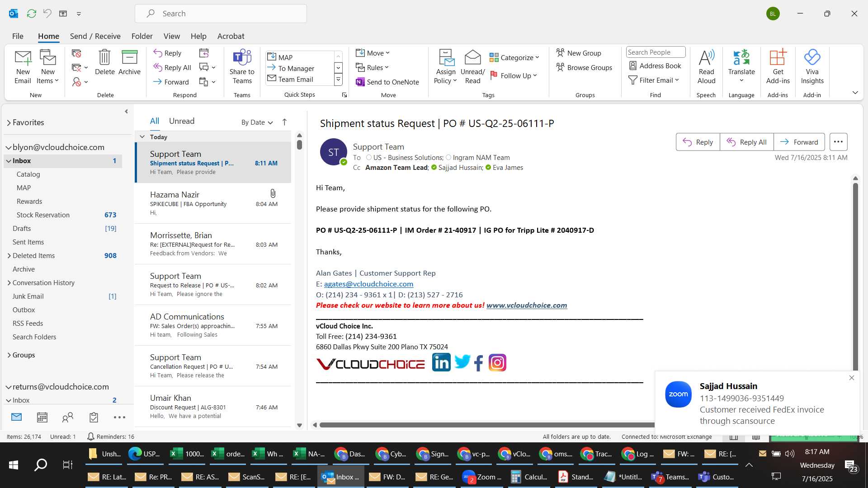Expand the Favorites section
The width and height of the screenshot is (868, 488).
(9, 122)
